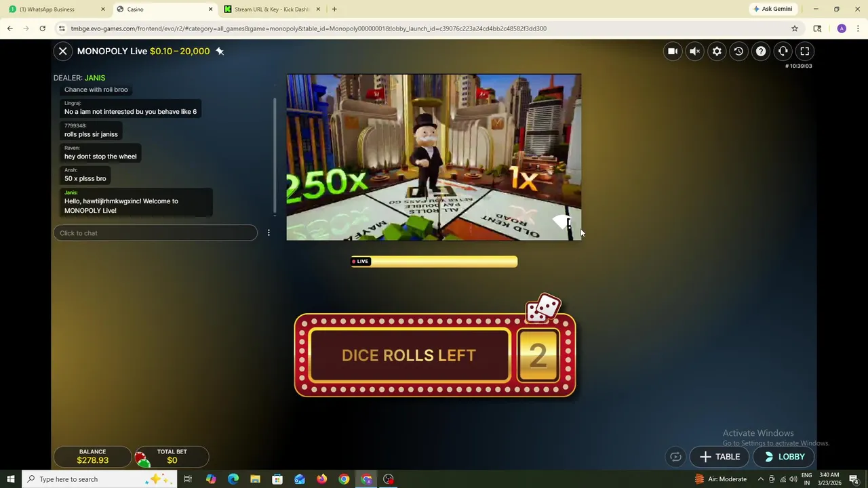Image resolution: width=868 pixels, height=488 pixels.
Task: Enter fullscreen mode in the game
Action: pyautogui.click(x=805, y=51)
